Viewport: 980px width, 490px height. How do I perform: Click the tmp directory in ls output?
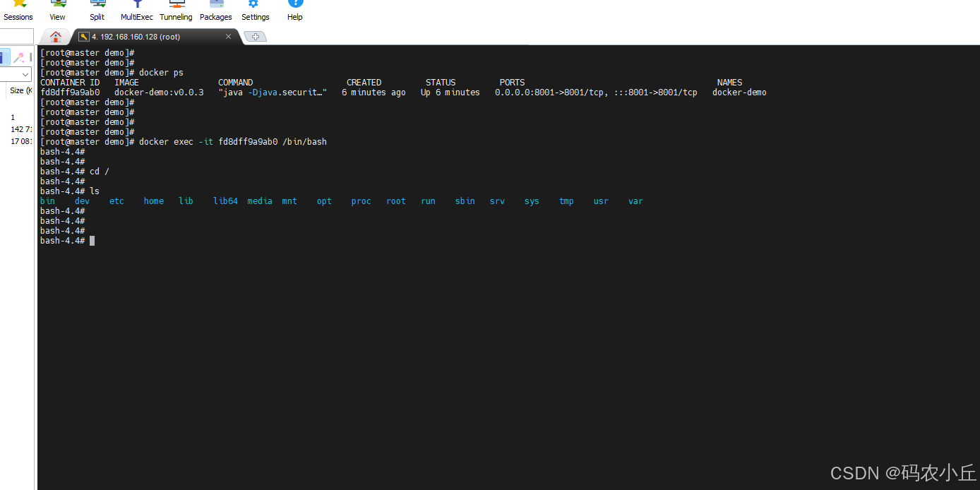tap(566, 201)
